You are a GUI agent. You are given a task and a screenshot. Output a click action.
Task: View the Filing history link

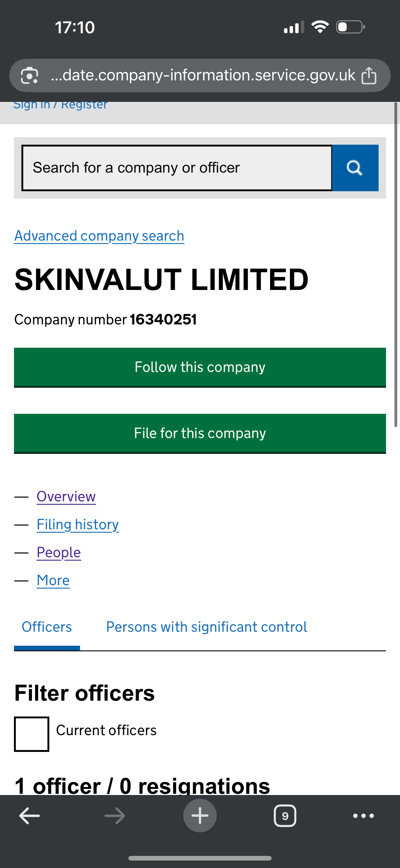pos(78,524)
